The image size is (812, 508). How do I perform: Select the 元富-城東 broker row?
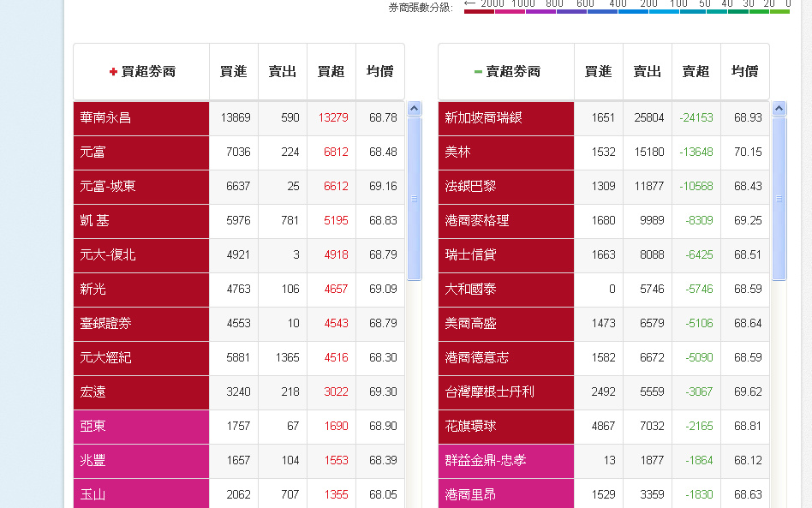[x=239, y=187]
